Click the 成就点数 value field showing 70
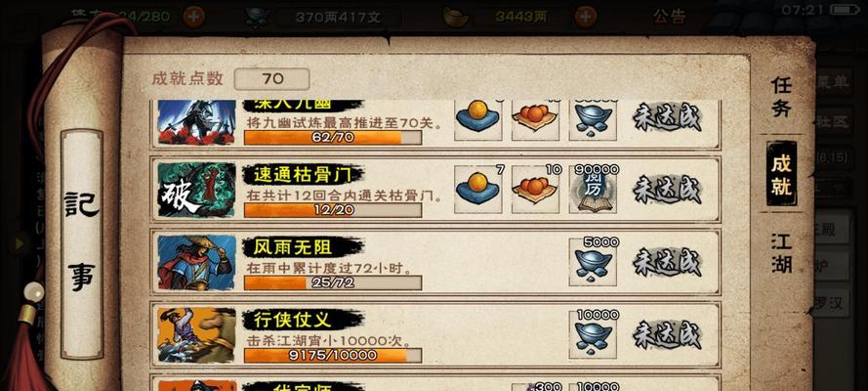868x391 pixels. tap(271, 78)
